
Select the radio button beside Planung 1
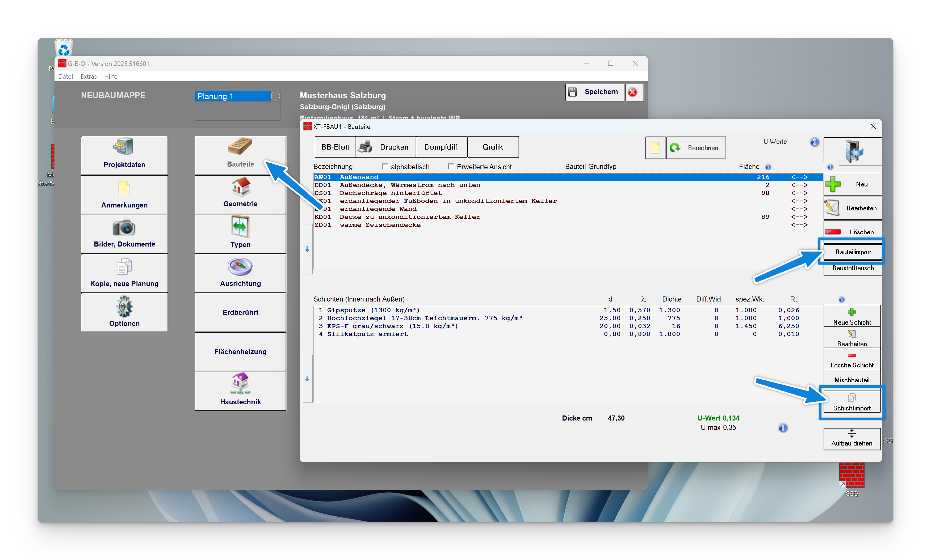[276, 96]
